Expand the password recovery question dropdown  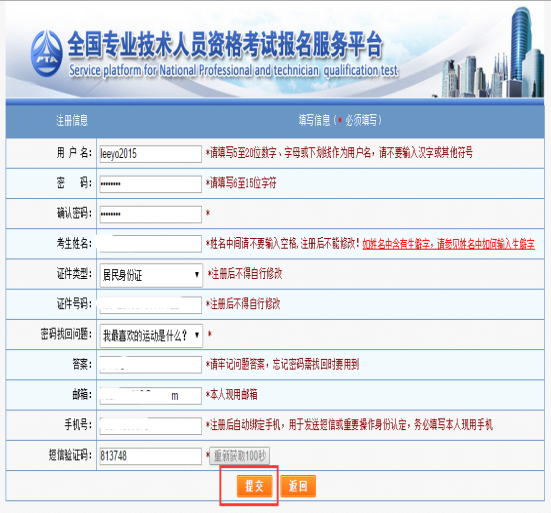pyautogui.click(x=151, y=336)
